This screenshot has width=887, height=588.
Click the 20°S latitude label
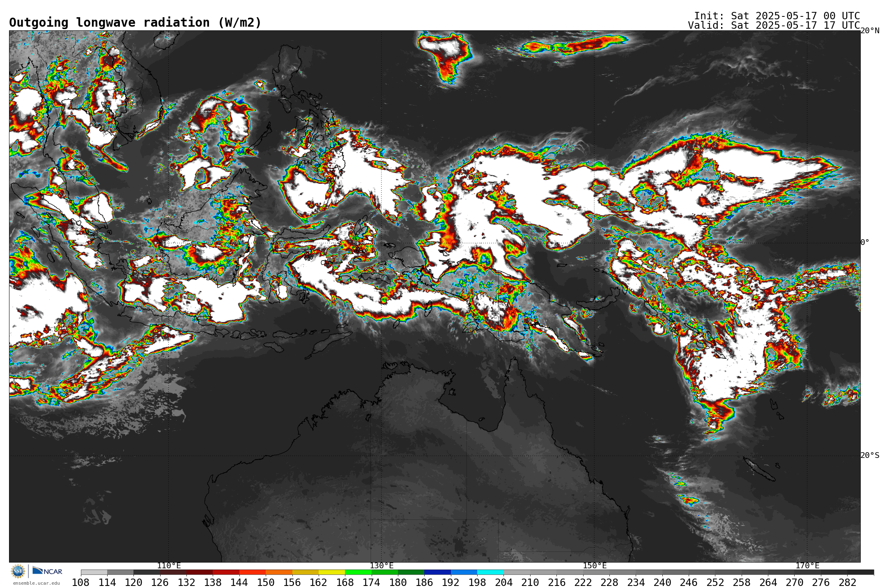tap(870, 455)
